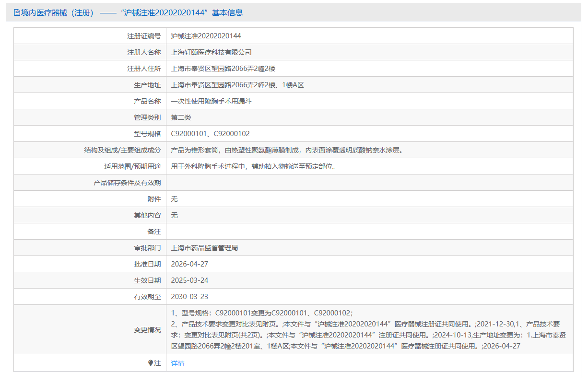
Task: Click the 附件 label
Action: pyautogui.click(x=154, y=199)
